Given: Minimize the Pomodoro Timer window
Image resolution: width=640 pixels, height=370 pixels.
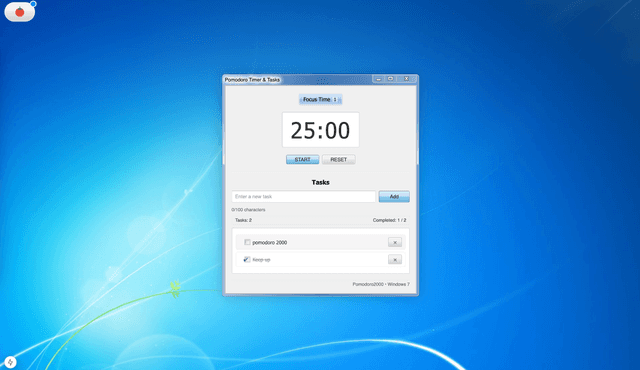Looking at the screenshot, I should coord(378,79).
